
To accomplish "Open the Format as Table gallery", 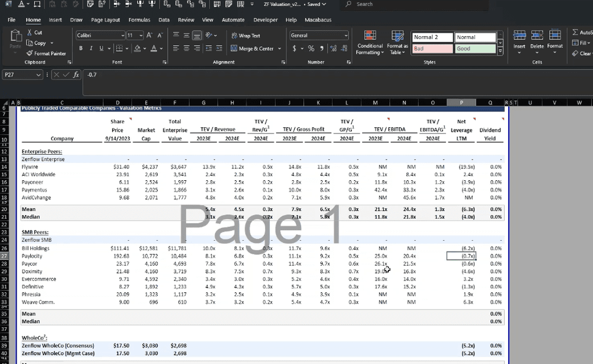I will coord(397,42).
